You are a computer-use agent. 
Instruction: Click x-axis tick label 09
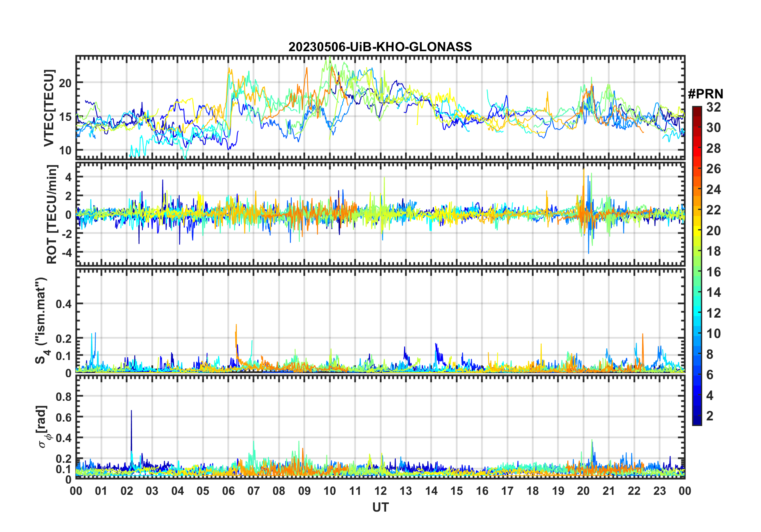click(x=304, y=491)
